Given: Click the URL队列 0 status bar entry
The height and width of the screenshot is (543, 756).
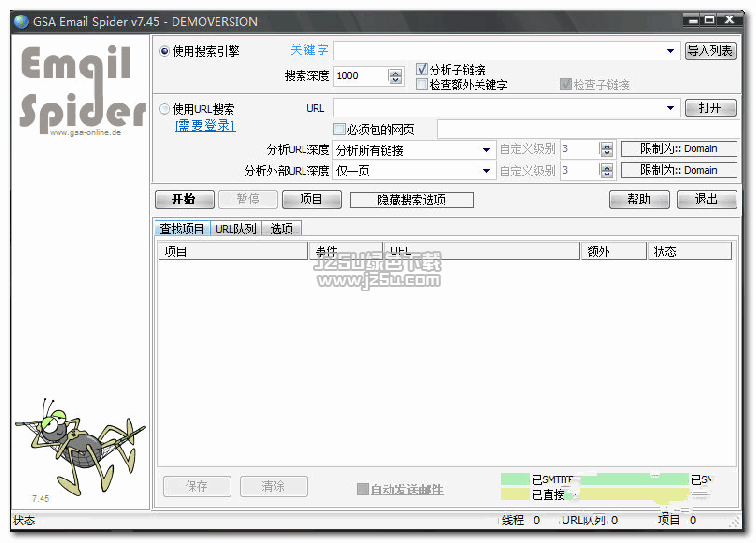Looking at the screenshot, I should click(x=590, y=520).
